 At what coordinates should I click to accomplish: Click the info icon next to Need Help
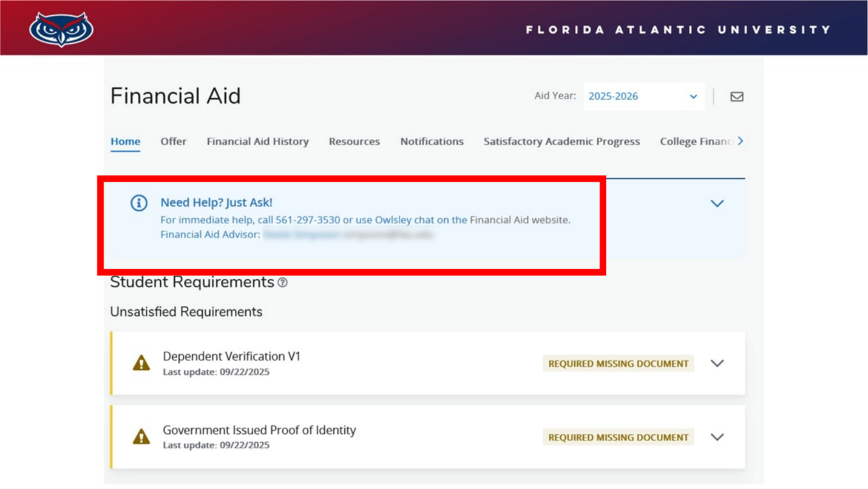[x=138, y=203]
